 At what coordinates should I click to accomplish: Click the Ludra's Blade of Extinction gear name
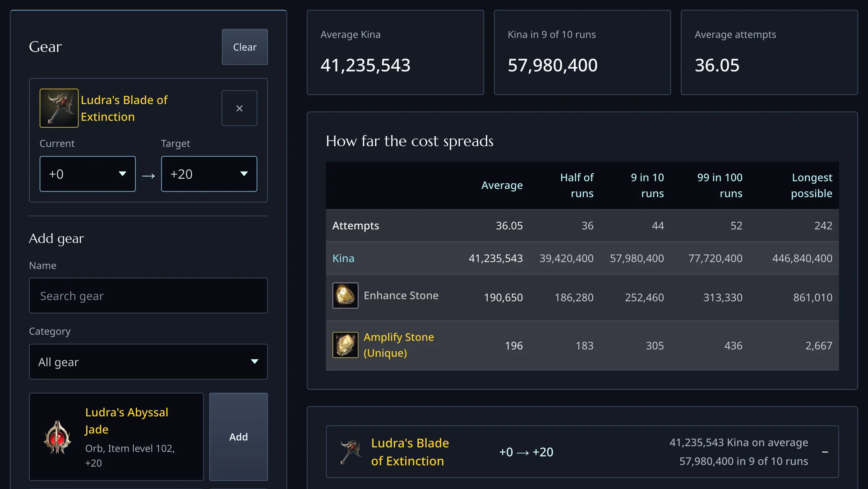(x=124, y=108)
